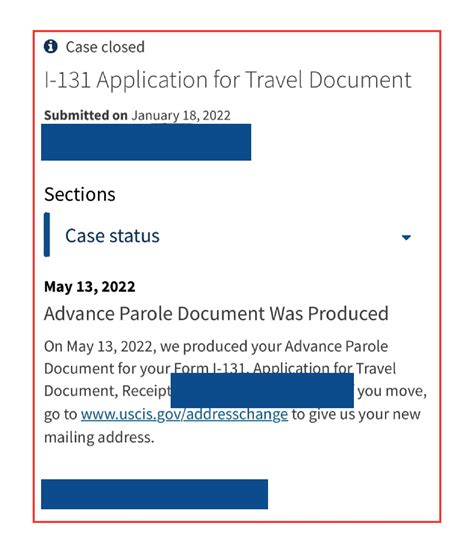This screenshot has width=474, height=553.
Task: Click the words you move, after the redaction
Action: (x=392, y=391)
